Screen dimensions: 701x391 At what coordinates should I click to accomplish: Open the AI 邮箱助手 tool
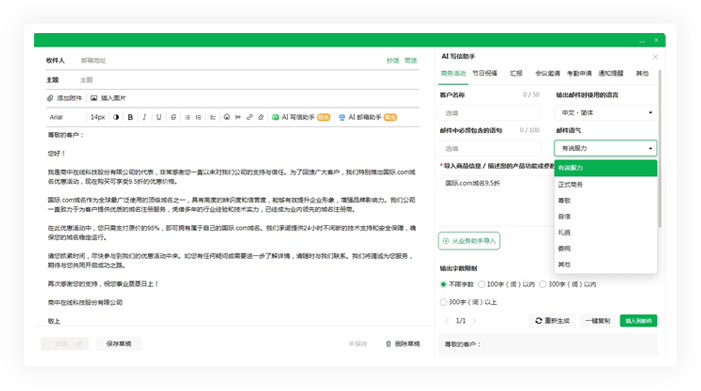pos(367,117)
